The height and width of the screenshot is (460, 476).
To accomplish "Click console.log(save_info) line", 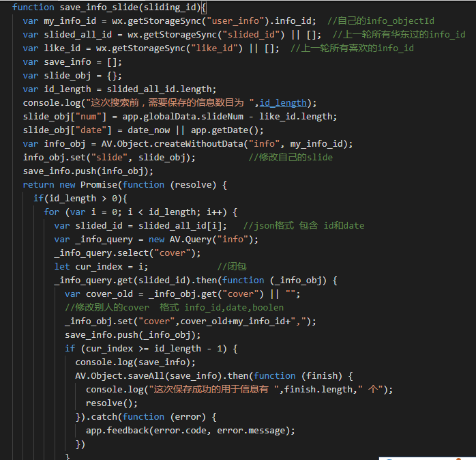I will 136,362.
